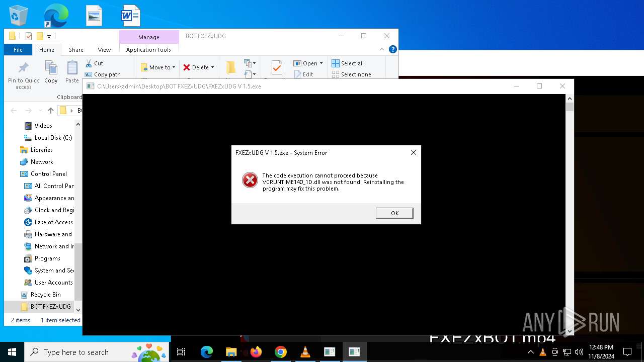Select Hardware and Sound entry
The width and height of the screenshot is (644, 362).
49,234
